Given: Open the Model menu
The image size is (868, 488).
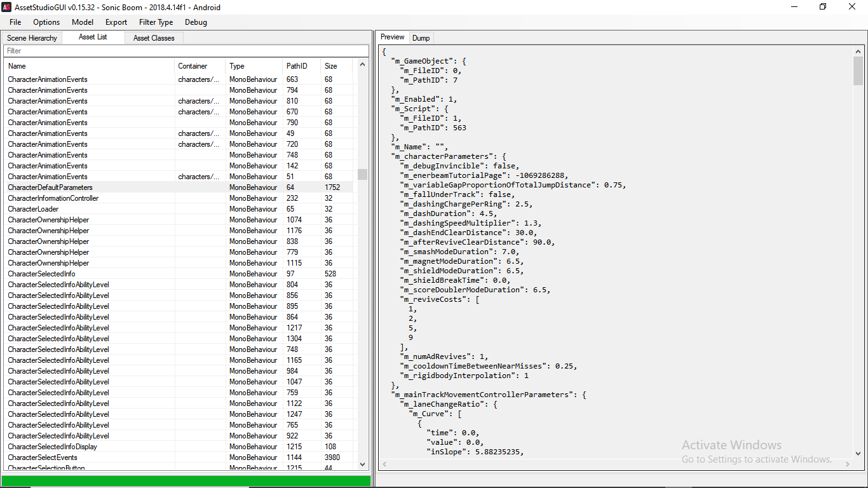Looking at the screenshot, I should click(82, 22).
